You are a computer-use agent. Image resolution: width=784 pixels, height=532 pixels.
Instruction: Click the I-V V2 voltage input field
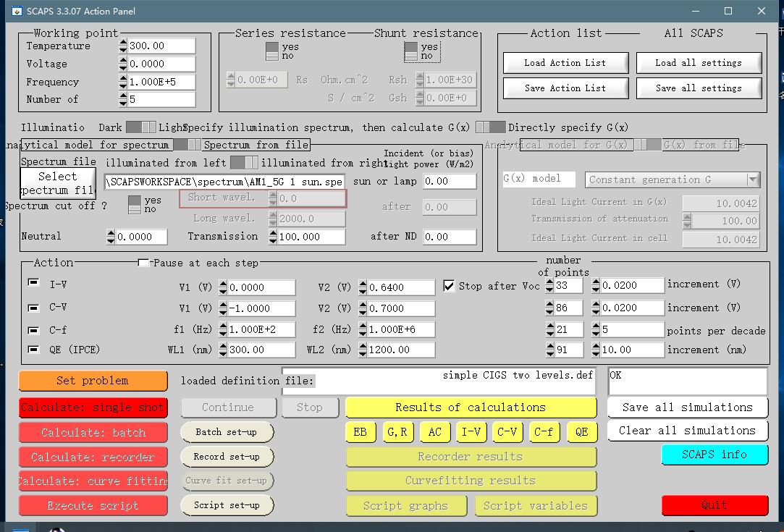401,287
